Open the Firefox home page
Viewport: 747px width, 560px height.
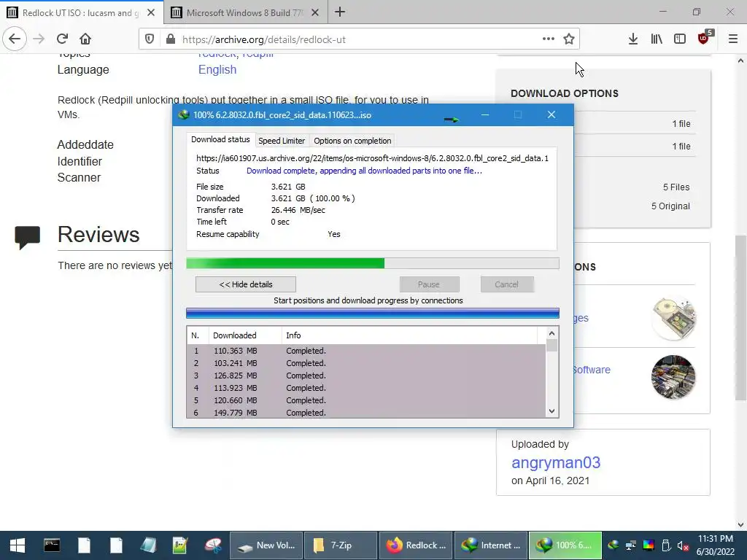click(x=85, y=39)
